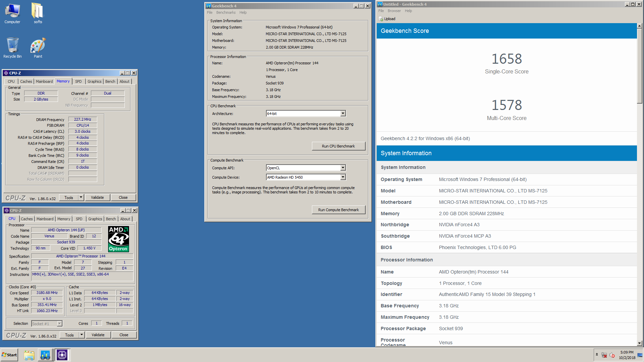Screen dimensions: 644x362
Task: Switch to CPU-Z via its taskbar icon
Action: point(62,355)
